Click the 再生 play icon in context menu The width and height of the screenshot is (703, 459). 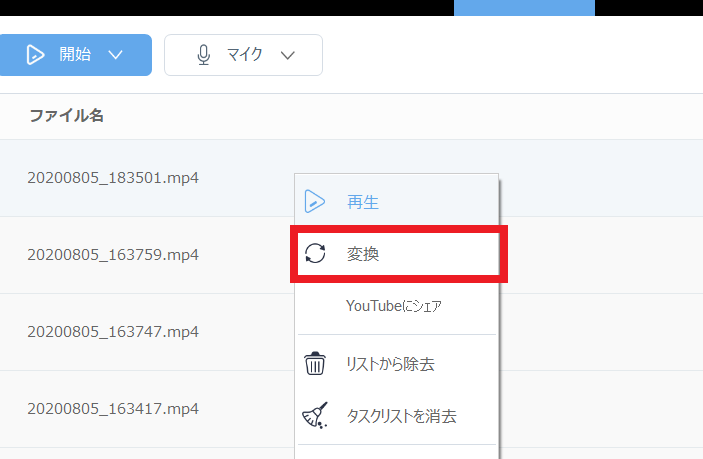[x=315, y=201]
